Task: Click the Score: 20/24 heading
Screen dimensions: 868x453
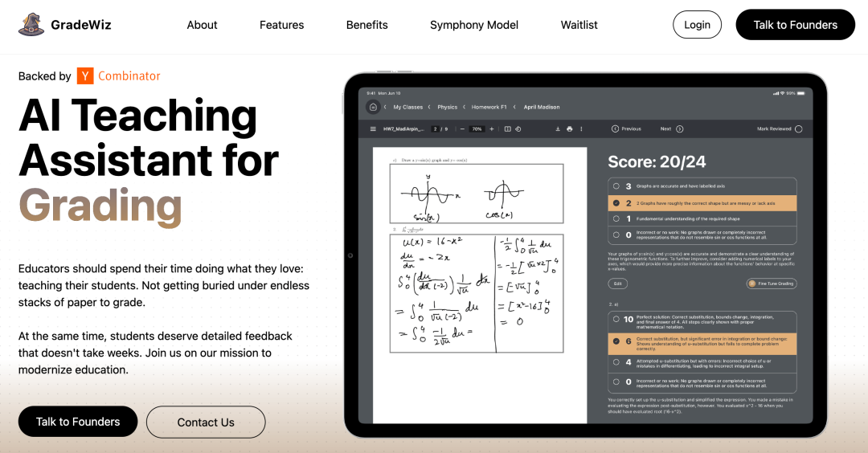Action: [657, 161]
